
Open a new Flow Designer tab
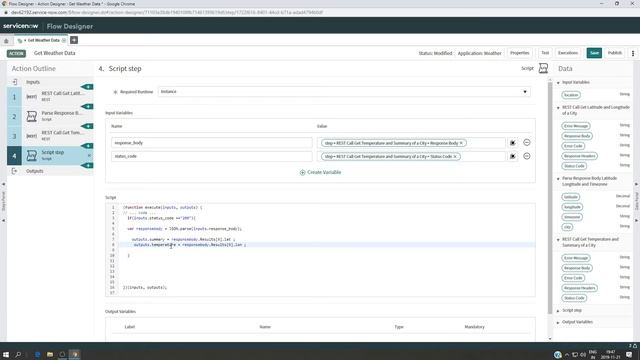pos(74,40)
